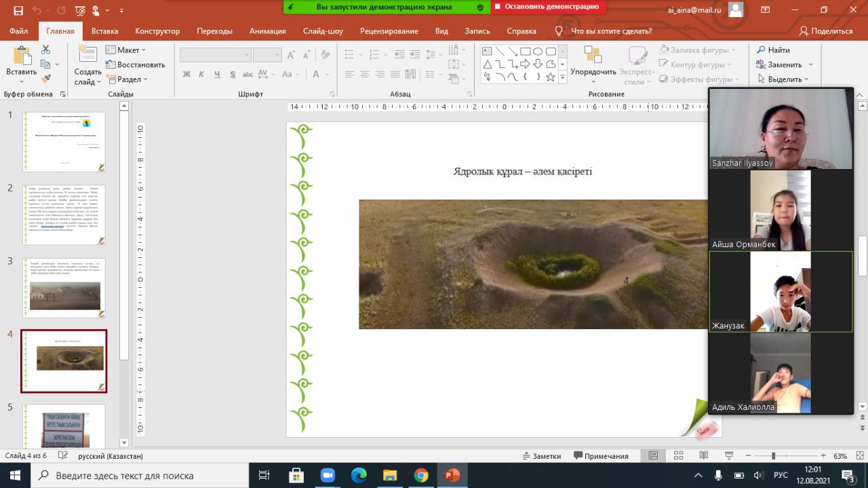868x488 pixels.
Task: Open Reading view from the status bar
Action: [703, 456]
